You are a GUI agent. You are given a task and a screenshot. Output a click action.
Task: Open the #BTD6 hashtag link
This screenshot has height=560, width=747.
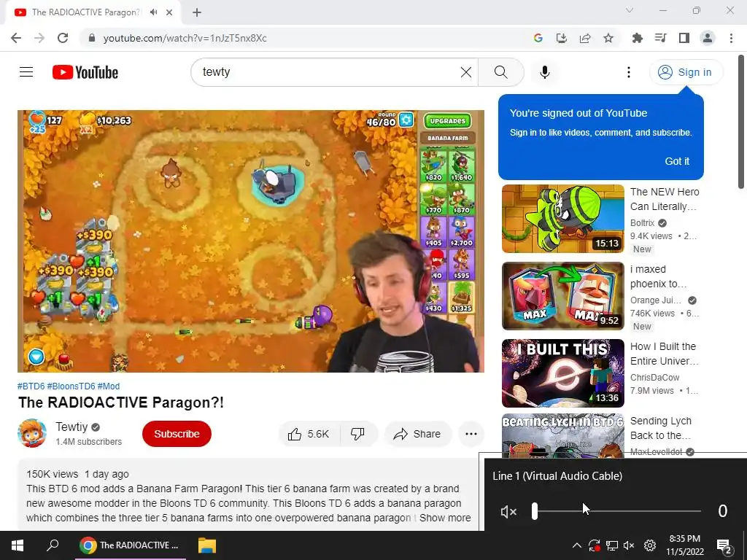coord(31,386)
